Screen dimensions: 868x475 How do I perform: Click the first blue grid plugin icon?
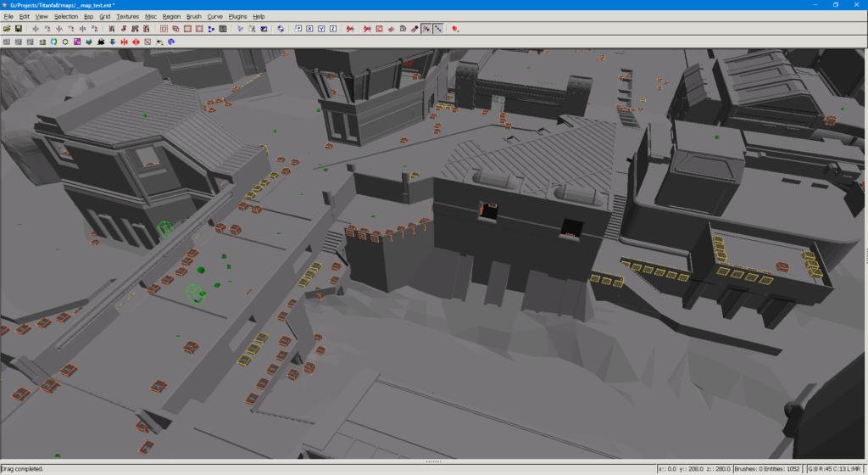pos(7,42)
